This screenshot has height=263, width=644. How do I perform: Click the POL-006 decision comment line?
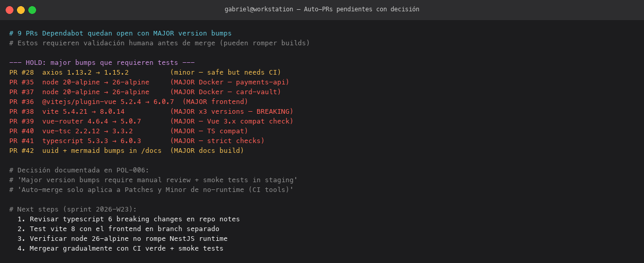(x=79, y=170)
